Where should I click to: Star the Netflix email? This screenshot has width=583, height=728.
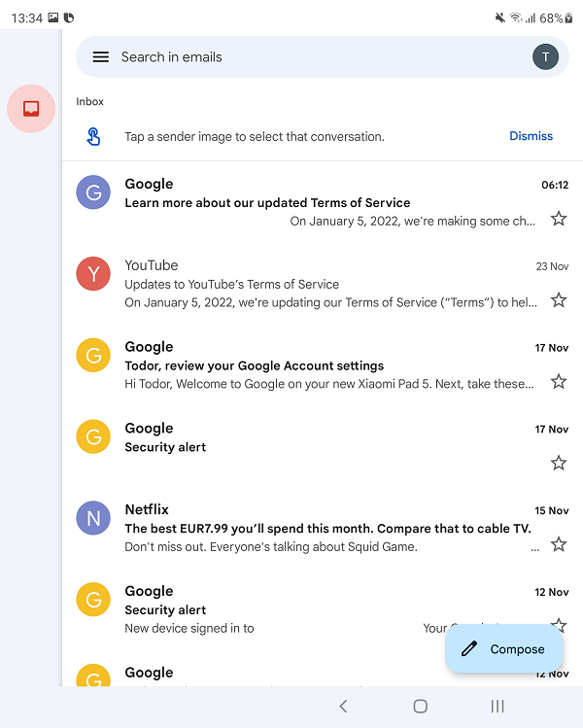559,544
